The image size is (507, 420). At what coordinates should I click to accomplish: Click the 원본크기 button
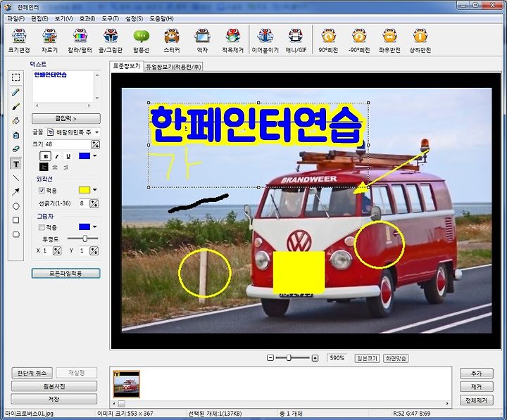click(x=367, y=358)
